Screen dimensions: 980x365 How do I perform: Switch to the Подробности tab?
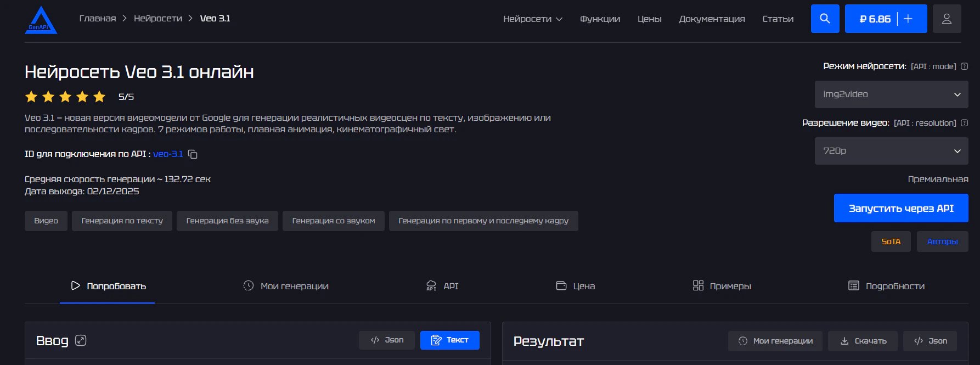pos(887,286)
